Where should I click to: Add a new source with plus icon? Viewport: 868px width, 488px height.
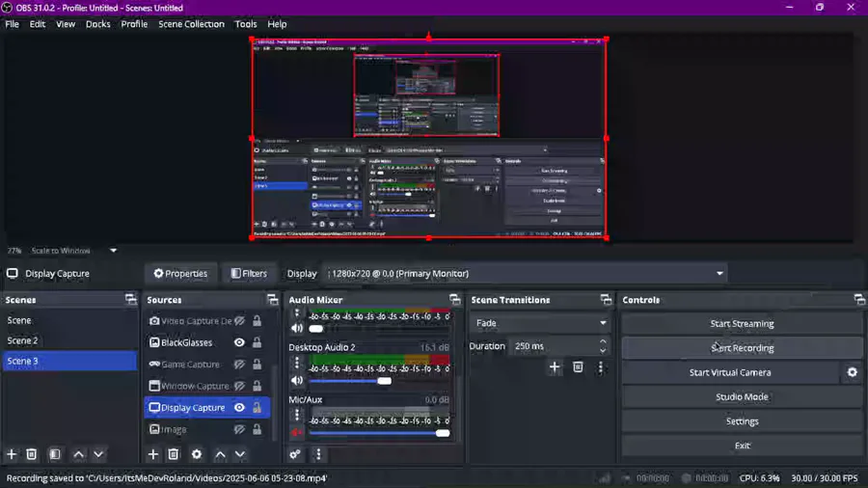pyautogui.click(x=153, y=454)
